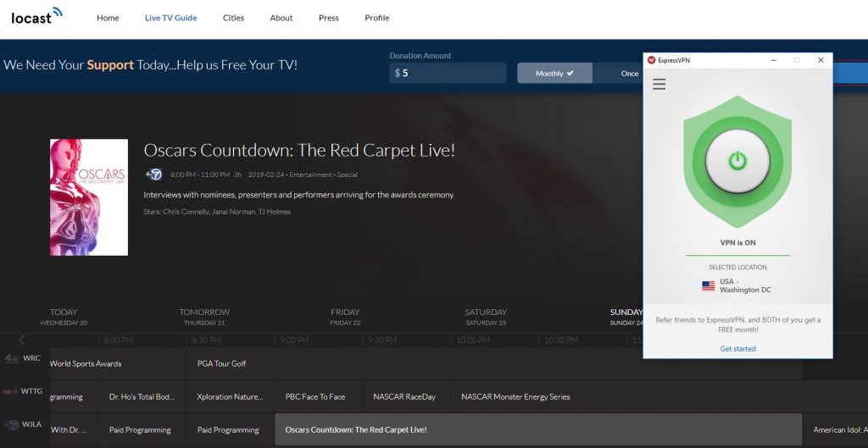Image resolution: width=868 pixels, height=448 pixels.
Task: Select the SUNDAY 24 tab
Action: [x=626, y=317]
